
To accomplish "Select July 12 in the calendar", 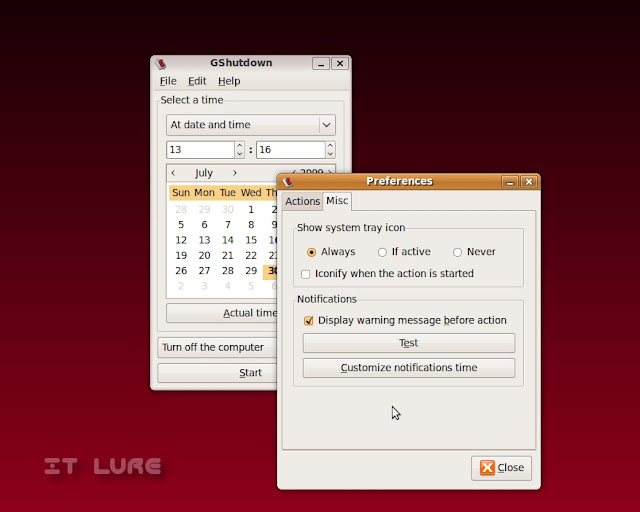I will [x=181, y=240].
